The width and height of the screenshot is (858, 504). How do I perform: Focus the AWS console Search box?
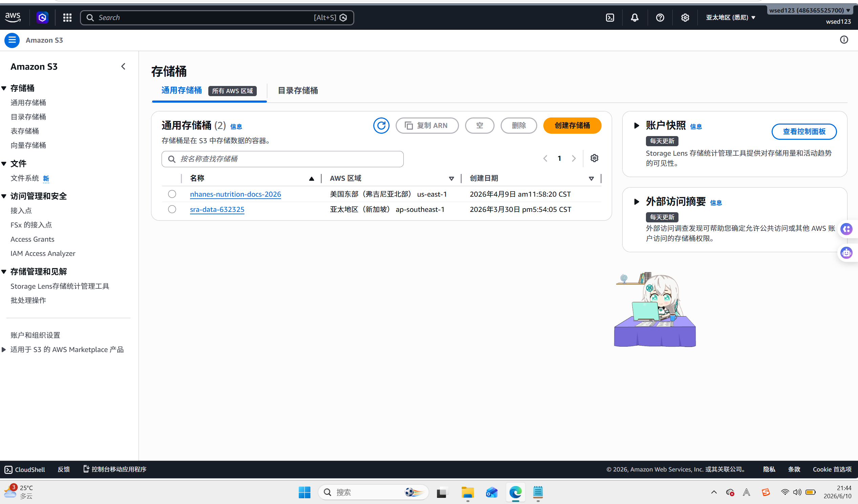217,18
